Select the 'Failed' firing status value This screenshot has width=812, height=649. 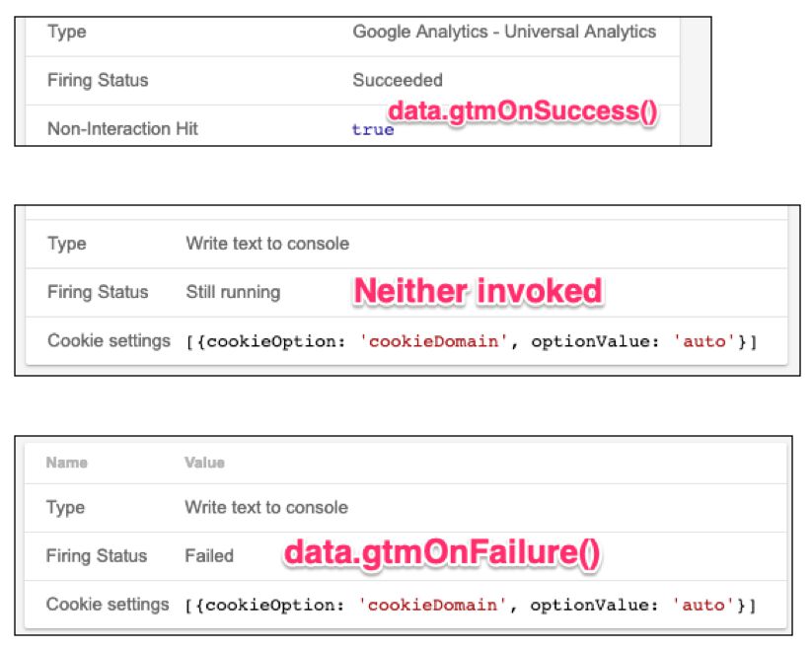[x=209, y=556]
